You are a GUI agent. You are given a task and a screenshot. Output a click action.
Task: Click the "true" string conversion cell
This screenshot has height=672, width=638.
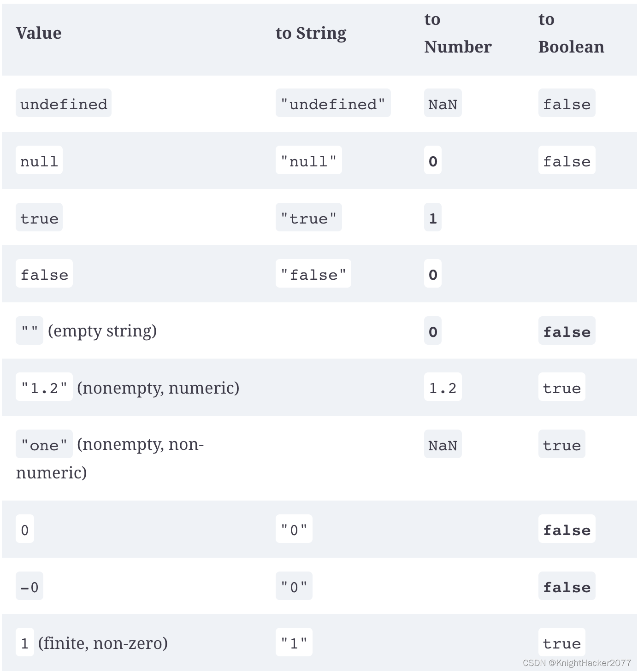[308, 218]
